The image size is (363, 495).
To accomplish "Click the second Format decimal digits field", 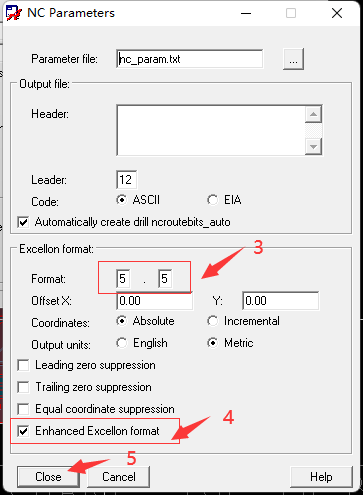I will coord(165,279).
